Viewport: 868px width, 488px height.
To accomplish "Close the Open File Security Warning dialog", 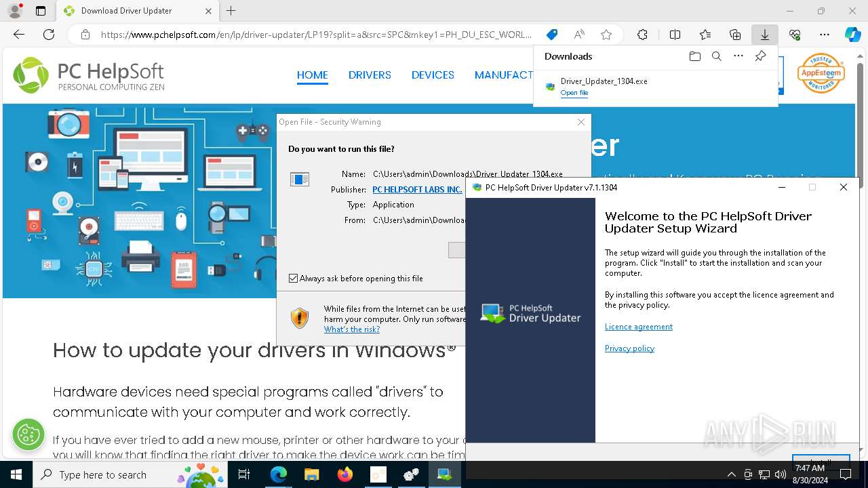I will pos(581,122).
